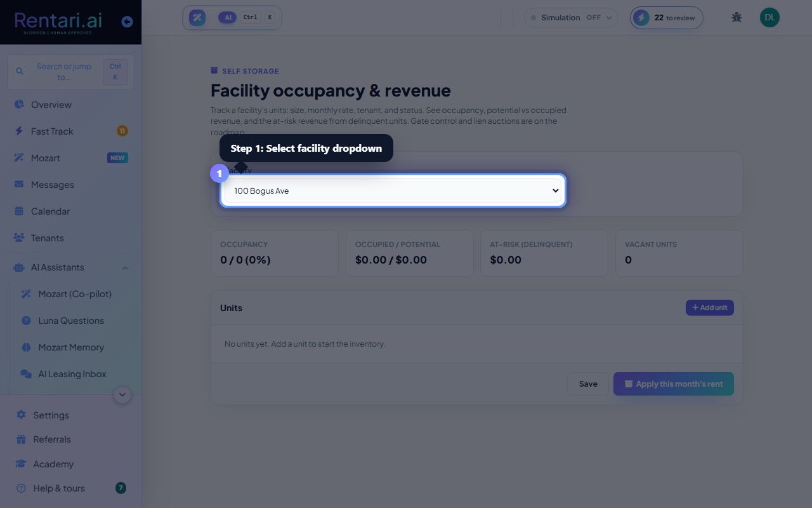The height and width of the screenshot is (508, 812).
Task: Collapse the AI Assistants section chevron
Action: (x=125, y=268)
